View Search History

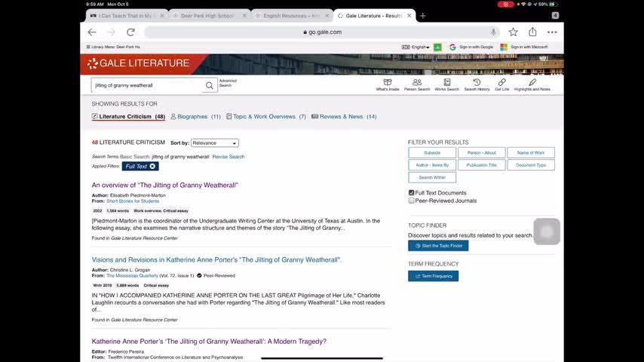477,84
